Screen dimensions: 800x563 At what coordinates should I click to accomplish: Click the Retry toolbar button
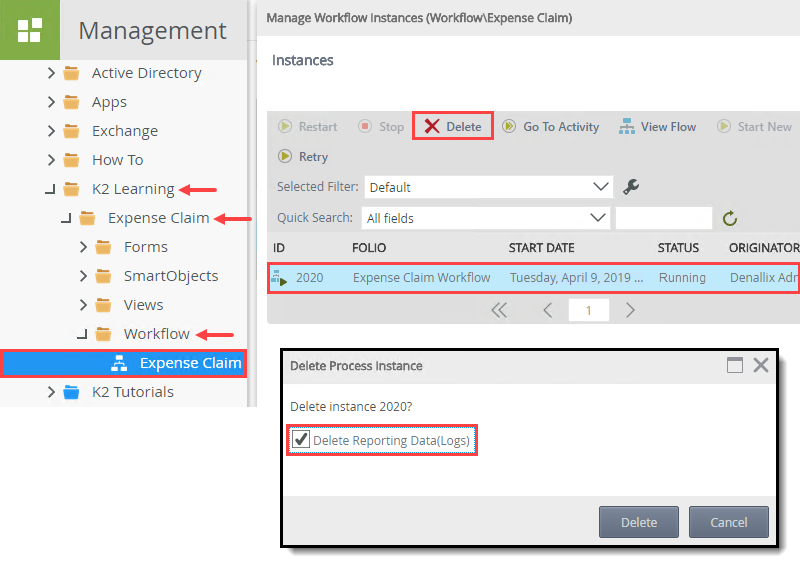tap(303, 157)
